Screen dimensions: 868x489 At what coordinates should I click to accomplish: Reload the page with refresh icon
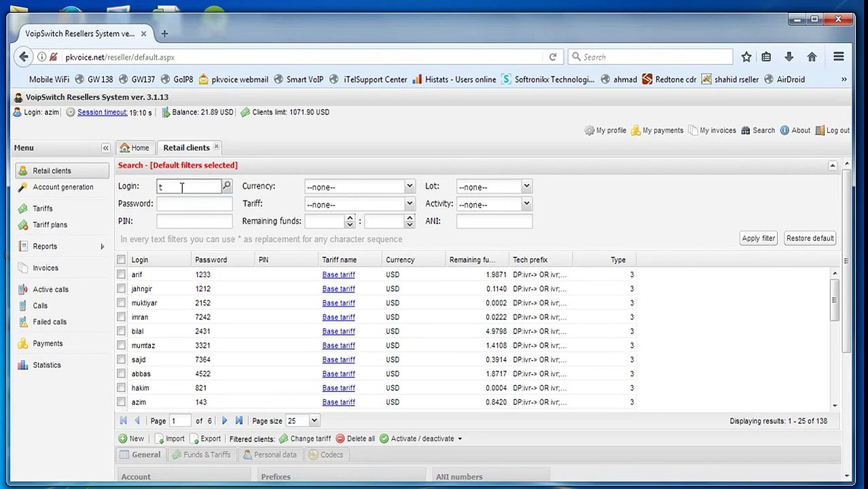click(553, 57)
